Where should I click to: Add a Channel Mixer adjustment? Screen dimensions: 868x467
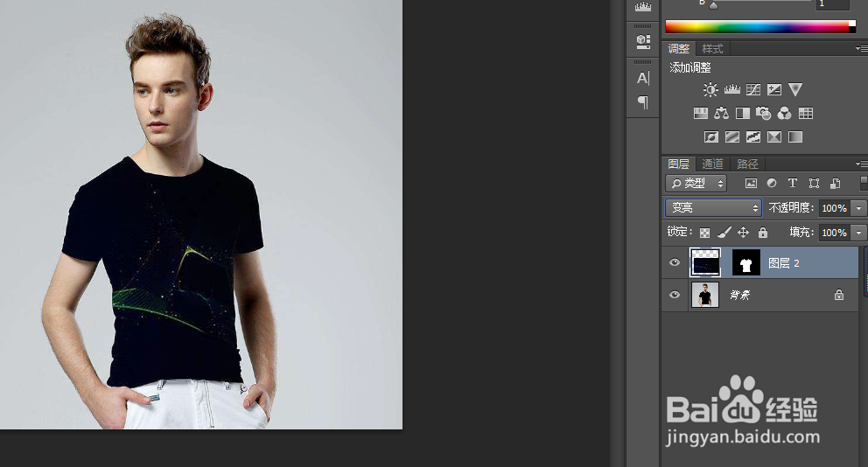click(784, 114)
